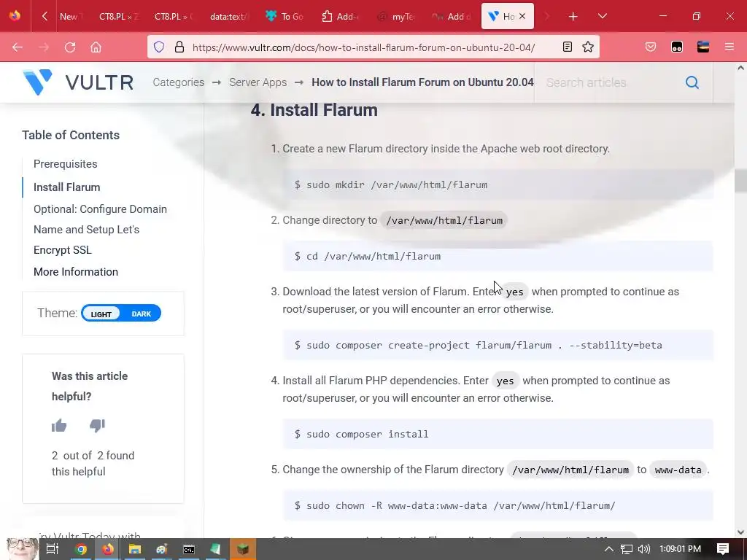Switch to the New tab
This screenshot has width=747, height=560.
71,17
